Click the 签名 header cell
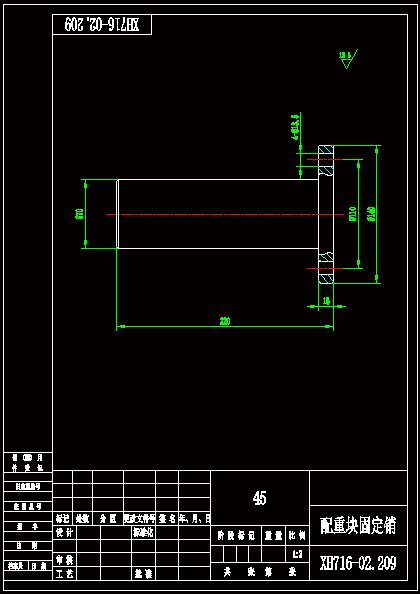The width and height of the screenshot is (420, 594). (167, 518)
